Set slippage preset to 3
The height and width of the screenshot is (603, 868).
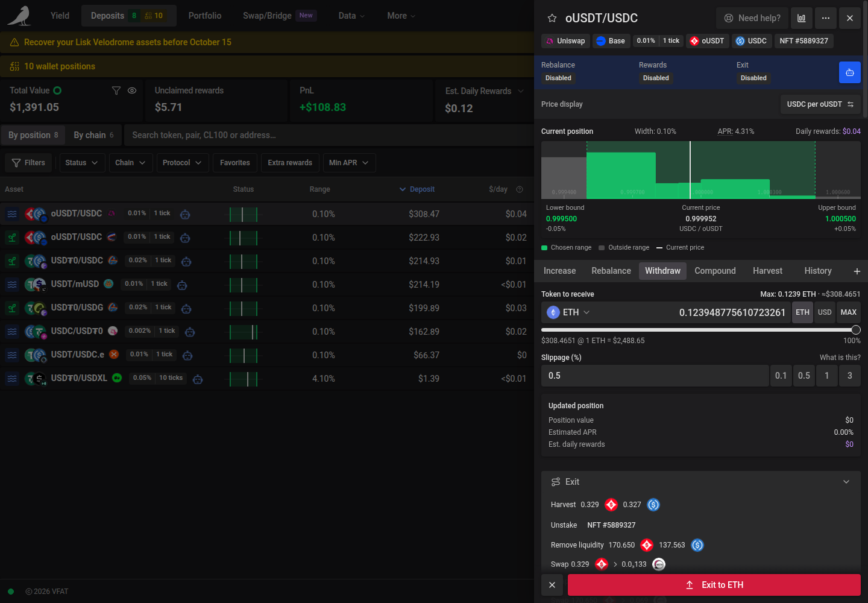(x=850, y=376)
